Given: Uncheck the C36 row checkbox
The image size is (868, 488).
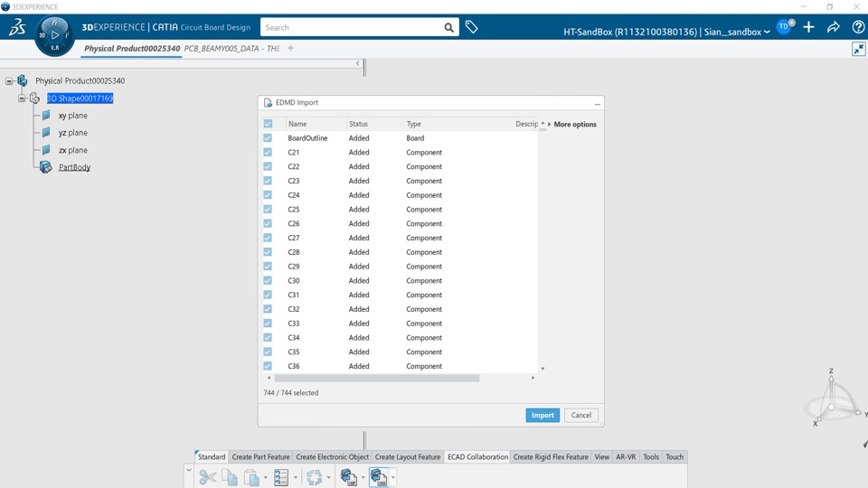Looking at the screenshot, I should [x=268, y=366].
